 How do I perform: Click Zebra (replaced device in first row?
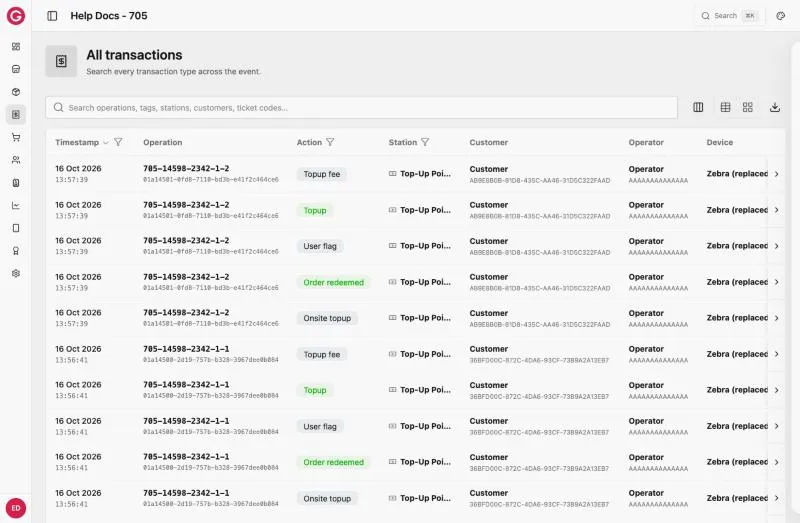[737, 173]
